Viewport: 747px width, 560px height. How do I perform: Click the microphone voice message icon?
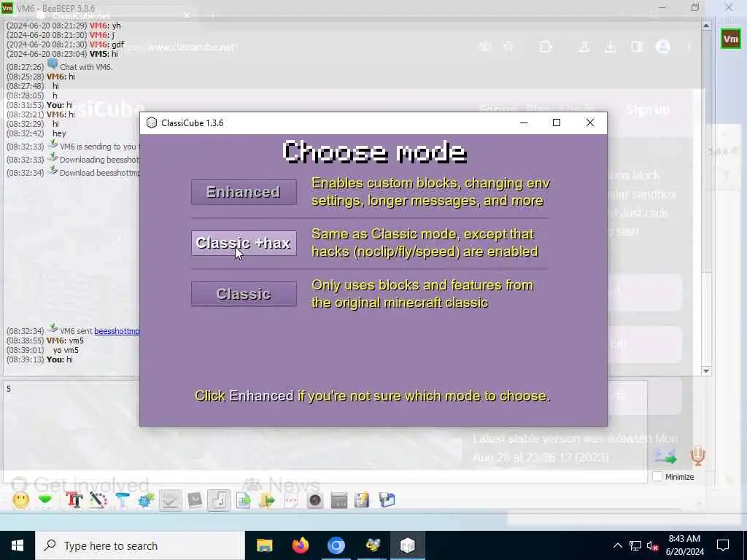coord(697,456)
